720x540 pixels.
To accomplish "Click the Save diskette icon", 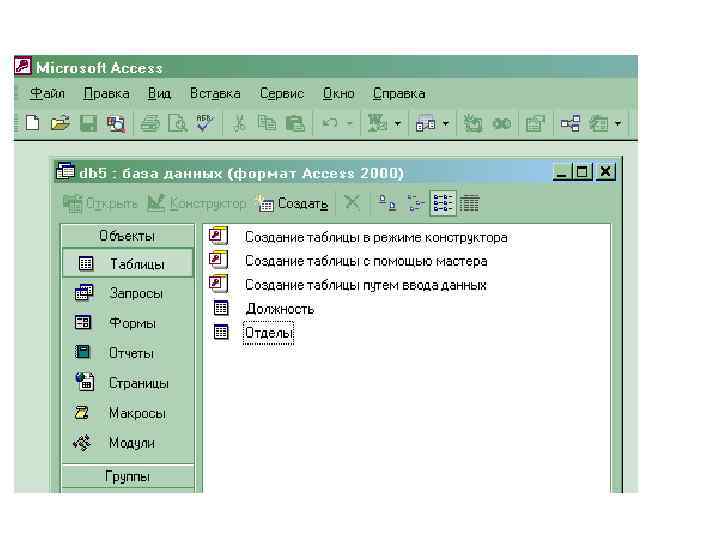I will (88, 123).
